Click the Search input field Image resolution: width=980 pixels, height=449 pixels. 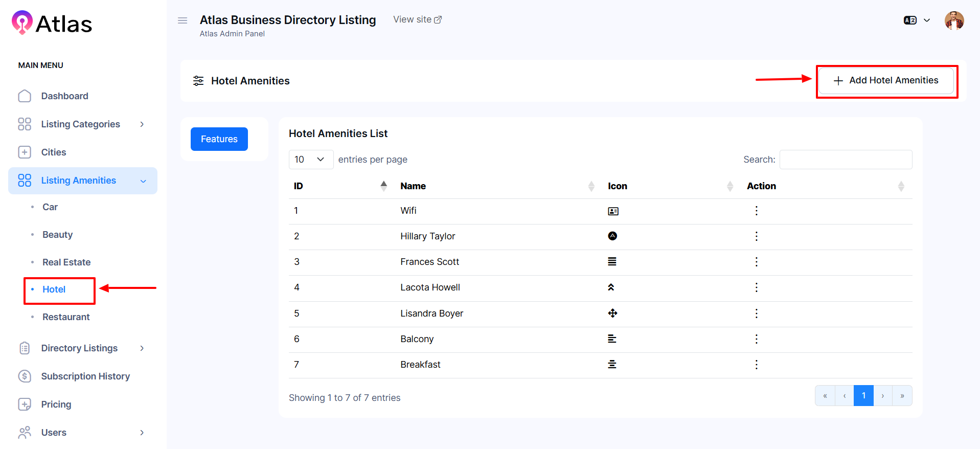pos(846,160)
